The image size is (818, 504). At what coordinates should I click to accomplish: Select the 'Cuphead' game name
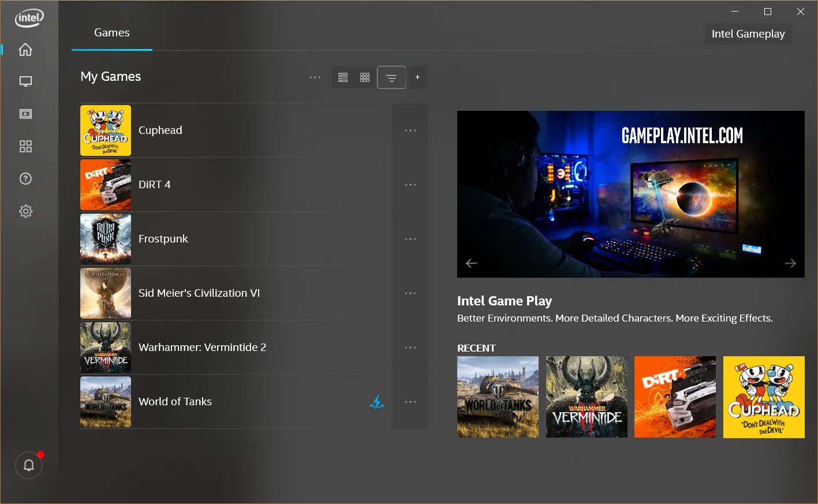tap(160, 130)
